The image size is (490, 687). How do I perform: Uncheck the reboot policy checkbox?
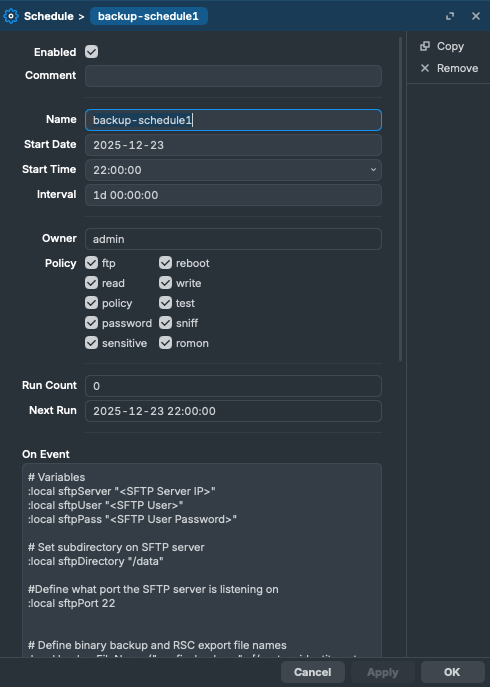click(x=165, y=263)
